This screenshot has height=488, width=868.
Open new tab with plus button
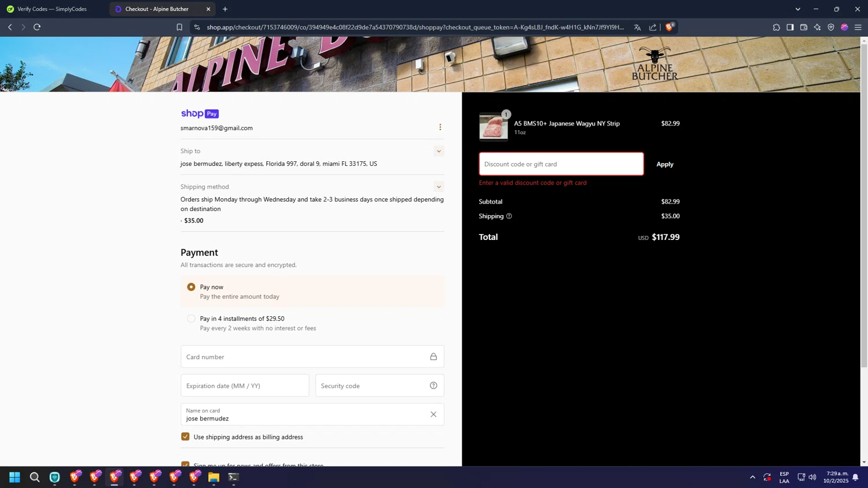pyautogui.click(x=225, y=9)
